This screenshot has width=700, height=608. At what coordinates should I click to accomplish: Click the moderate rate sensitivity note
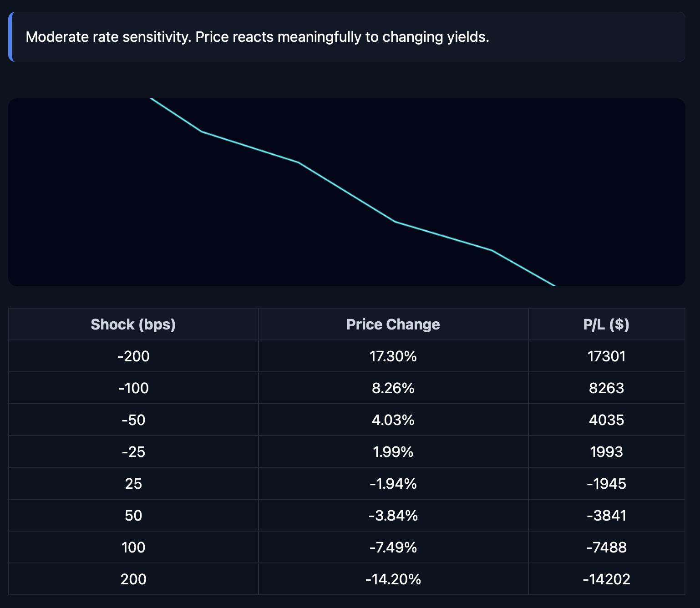click(x=257, y=37)
